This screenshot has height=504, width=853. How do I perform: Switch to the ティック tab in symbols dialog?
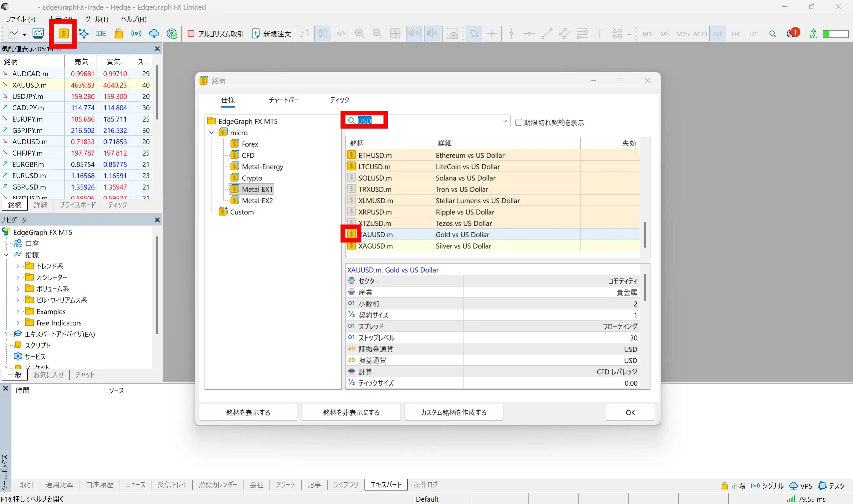339,100
